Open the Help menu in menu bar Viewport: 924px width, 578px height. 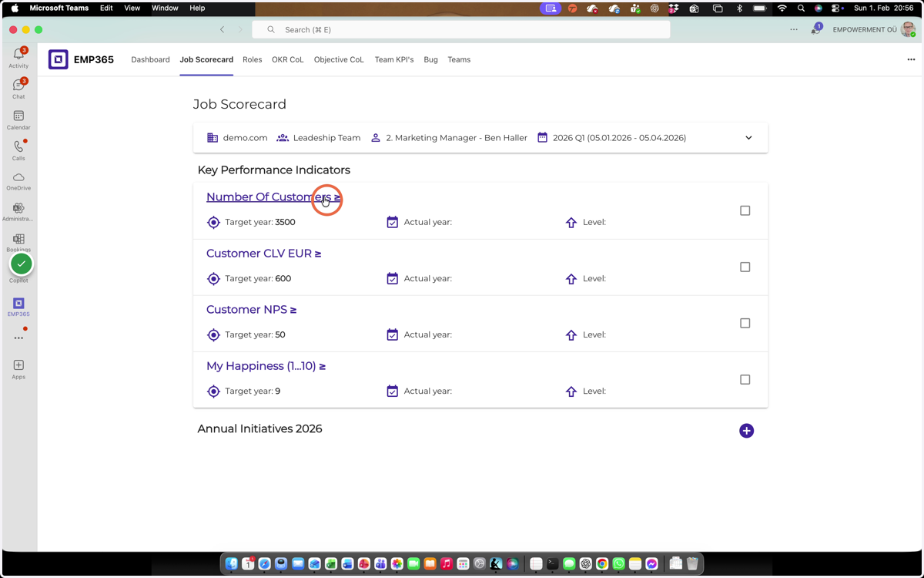coord(197,8)
